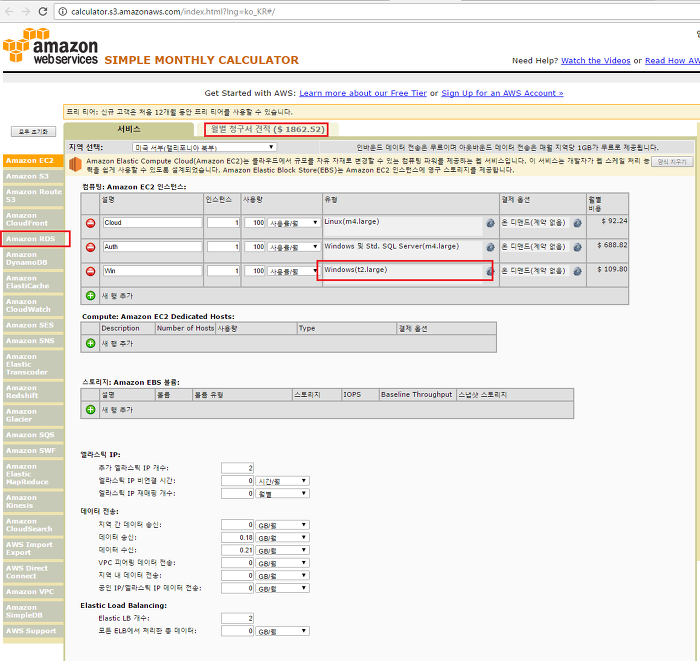Add new row to EC2 instances
The height and width of the screenshot is (661, 700).
pyautogui.click(x=91, y=295)
